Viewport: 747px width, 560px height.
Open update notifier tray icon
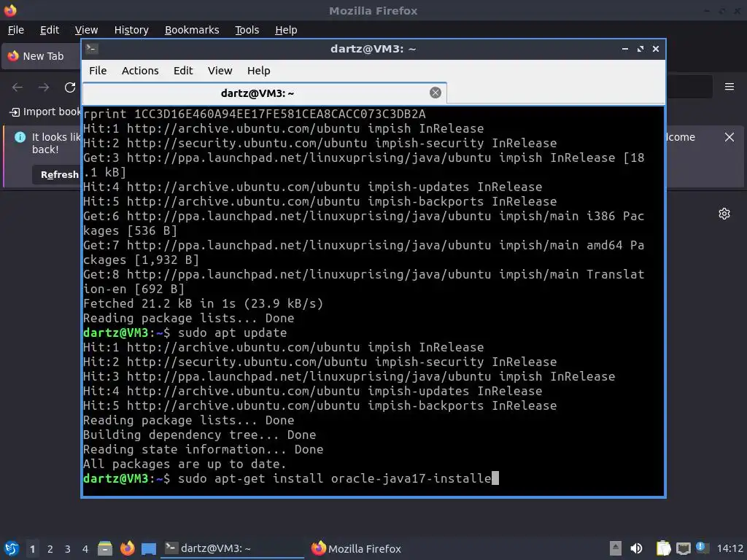pyautogui.click(x=701, y=548)
